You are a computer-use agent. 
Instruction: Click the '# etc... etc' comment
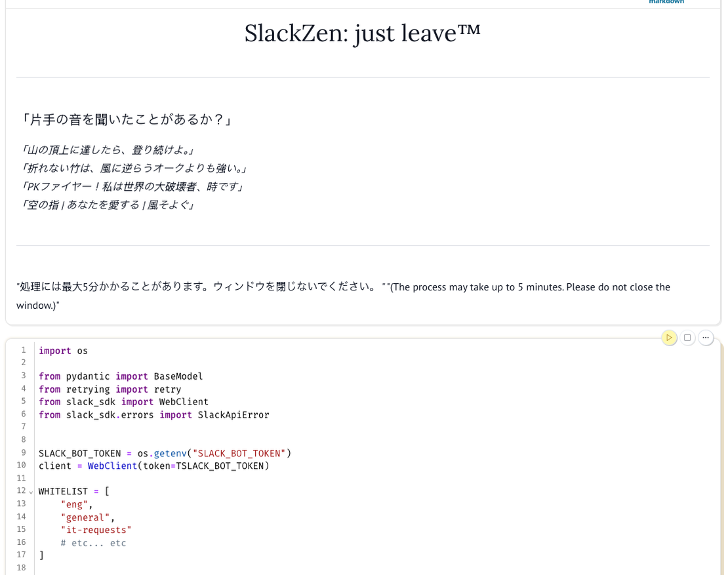click(93, 543)
